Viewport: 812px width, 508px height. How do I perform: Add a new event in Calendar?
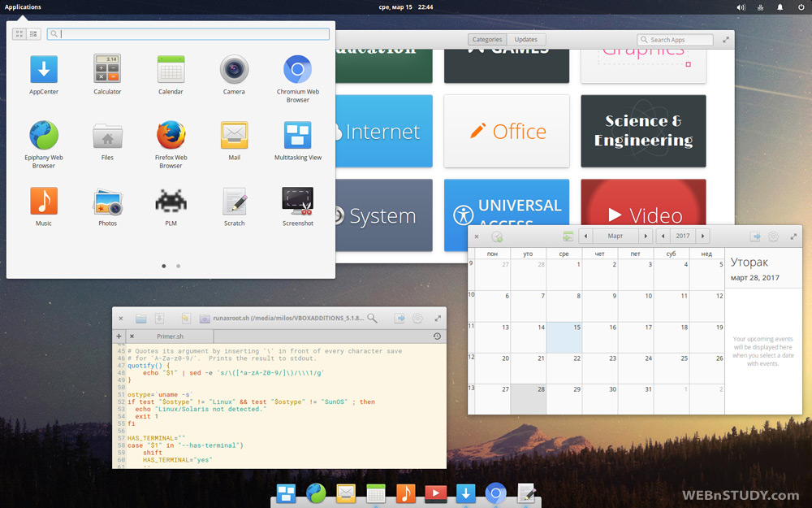point(497,237)
